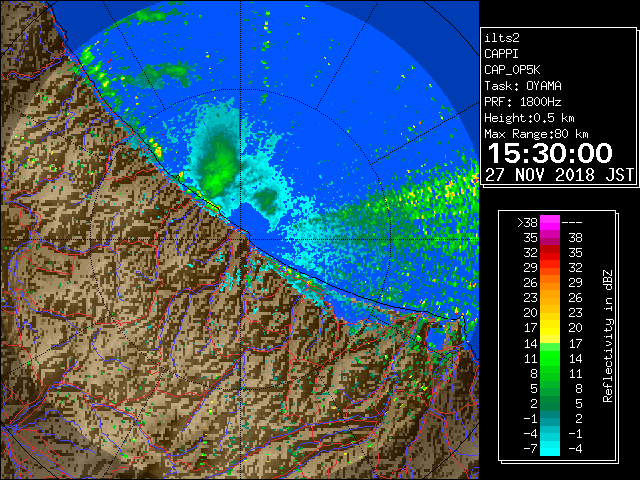Click the Height:0.5 km entry
Image resolution: width=640 pixels, height=480 pixels.
pos(529,118)
